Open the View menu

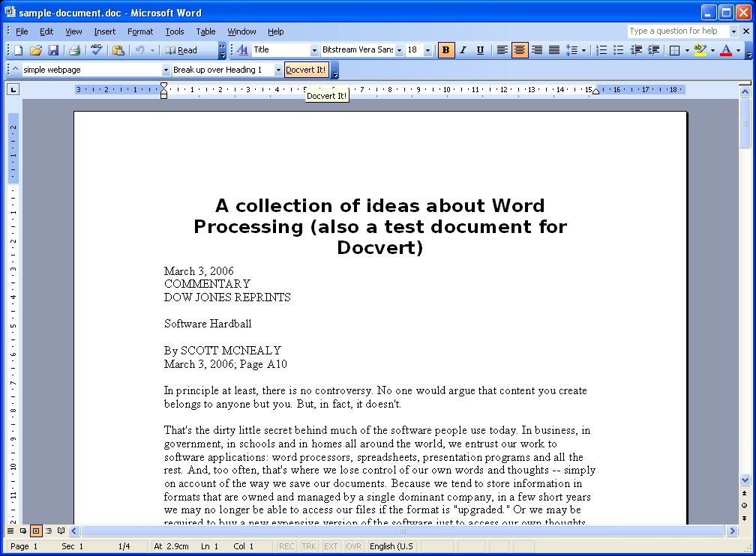pyautogui.click(x=73, y=31)
